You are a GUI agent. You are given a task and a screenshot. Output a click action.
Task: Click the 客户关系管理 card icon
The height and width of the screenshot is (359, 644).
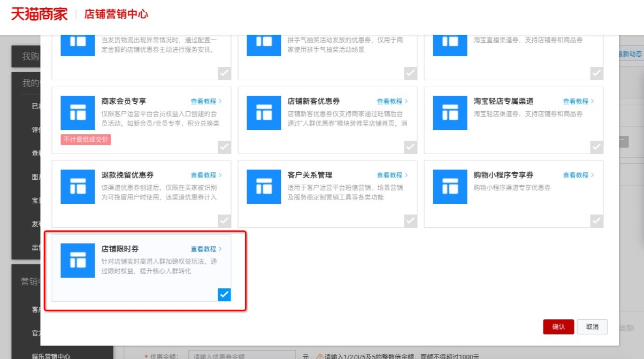[x=264, y=187]
